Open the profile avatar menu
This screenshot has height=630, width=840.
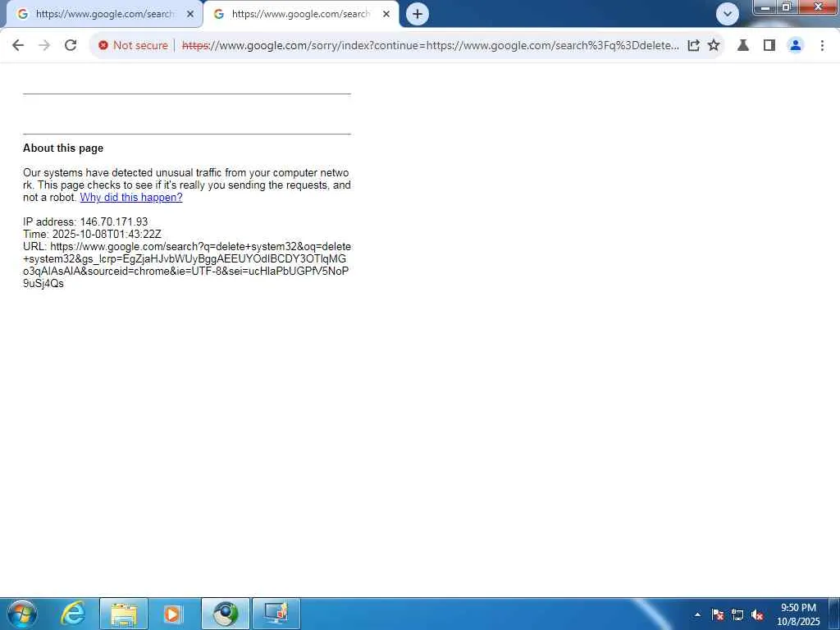[796, 46]
